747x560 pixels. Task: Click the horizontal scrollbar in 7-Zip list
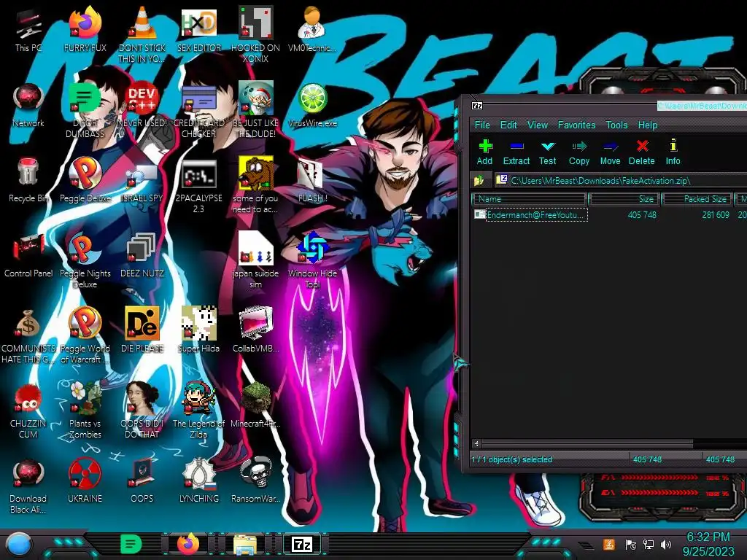pos(587,443)
